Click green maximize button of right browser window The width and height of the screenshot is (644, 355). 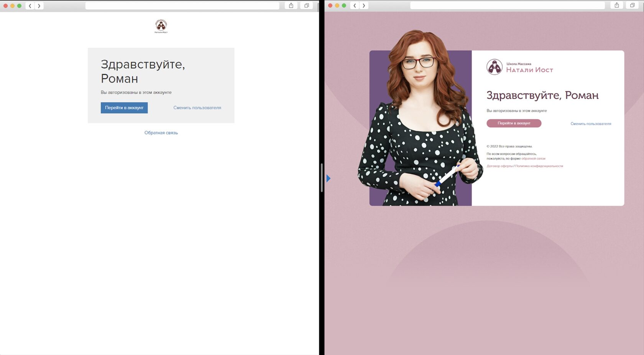pyautogui.click(x=344, y=5)
